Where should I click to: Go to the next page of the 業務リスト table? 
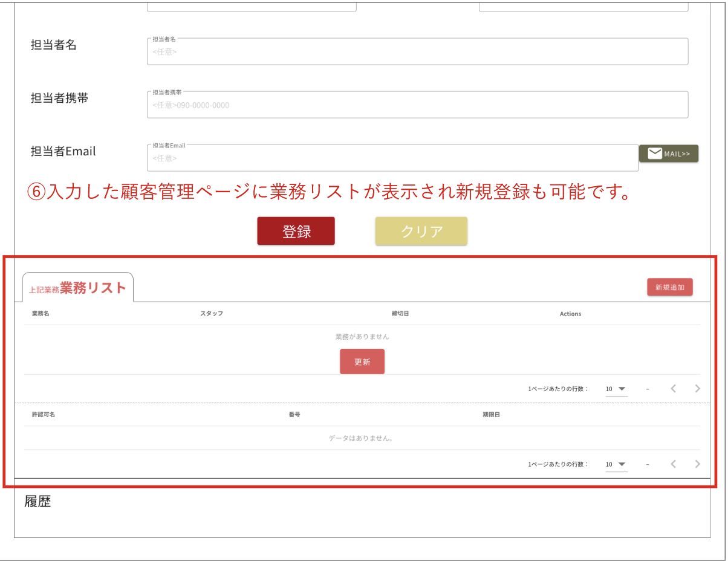698,389
